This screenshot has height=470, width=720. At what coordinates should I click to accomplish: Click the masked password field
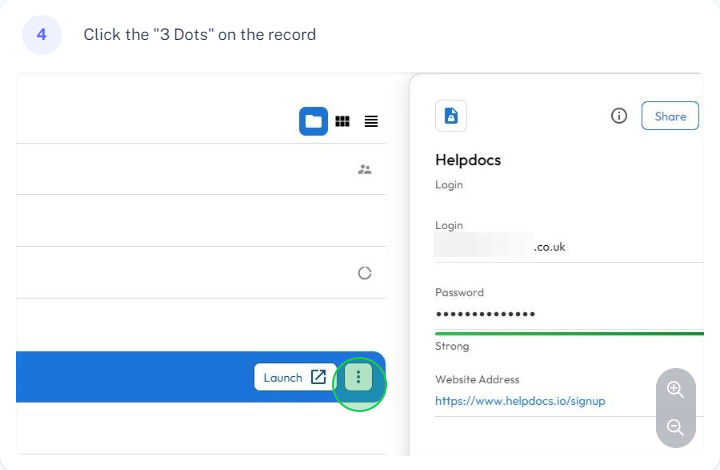(x=485, y=314)
